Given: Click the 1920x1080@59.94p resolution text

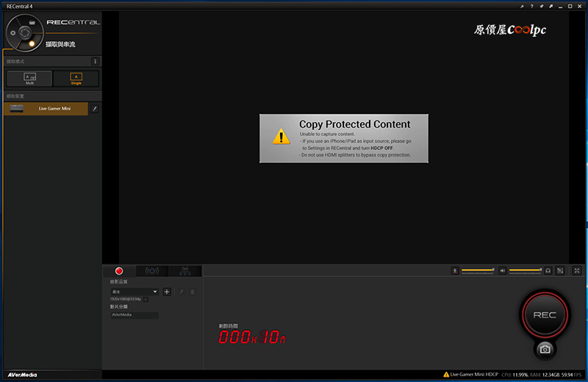Looking at the screenshot, I should pos(126,299).
